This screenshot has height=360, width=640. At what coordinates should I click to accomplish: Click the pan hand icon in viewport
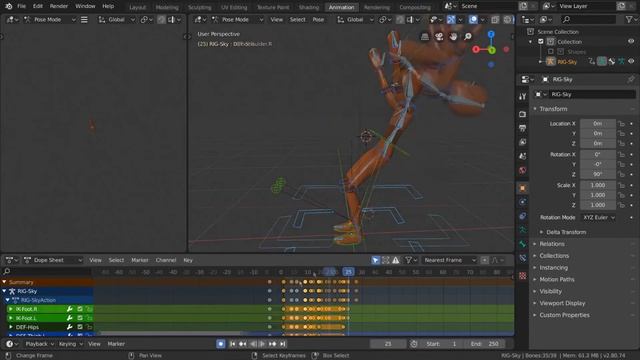(453, 37)
